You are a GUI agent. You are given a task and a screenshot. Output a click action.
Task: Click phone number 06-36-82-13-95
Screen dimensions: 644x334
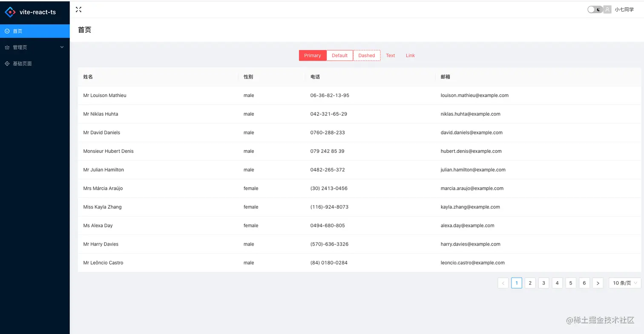point(330,95)
